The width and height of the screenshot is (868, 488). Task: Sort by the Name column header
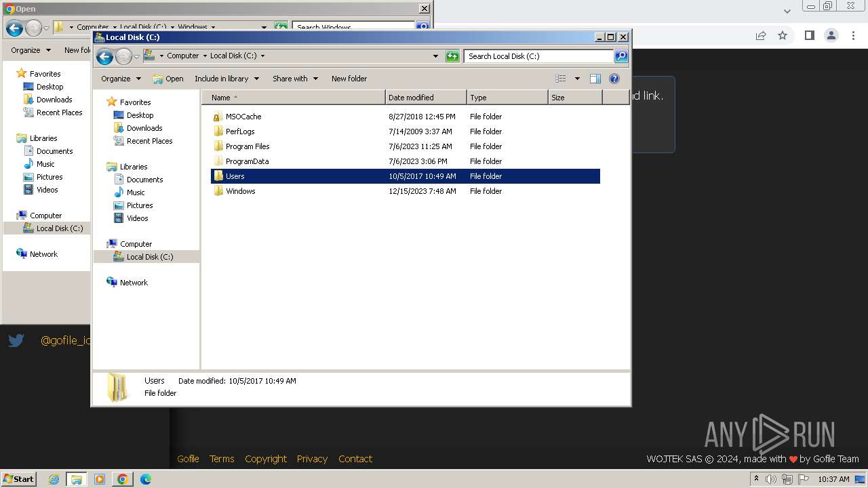294,98
